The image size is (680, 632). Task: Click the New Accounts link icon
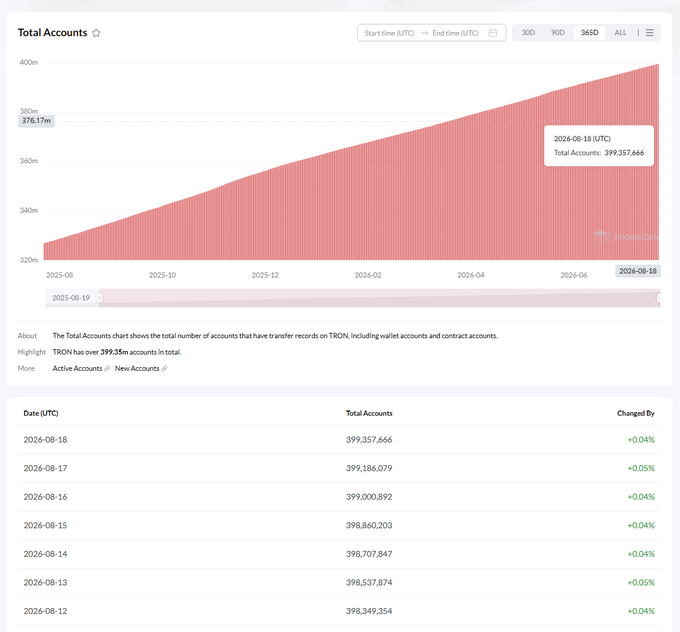pyautogui.click(x=164, y=369)
